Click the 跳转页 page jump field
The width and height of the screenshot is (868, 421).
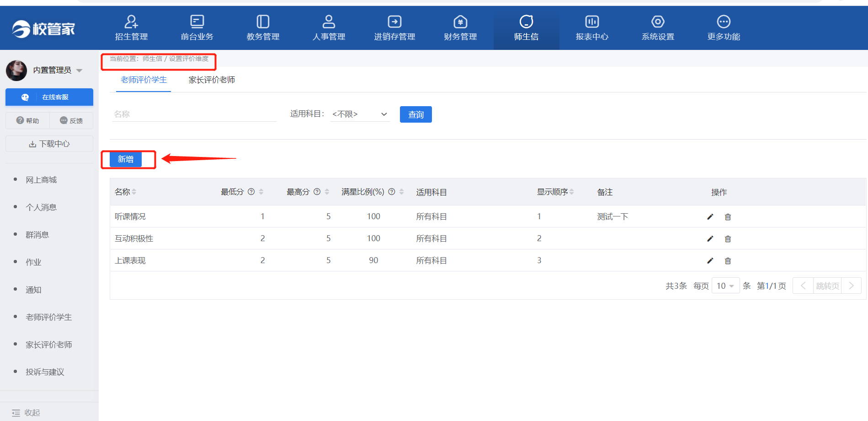click(827, 286)
